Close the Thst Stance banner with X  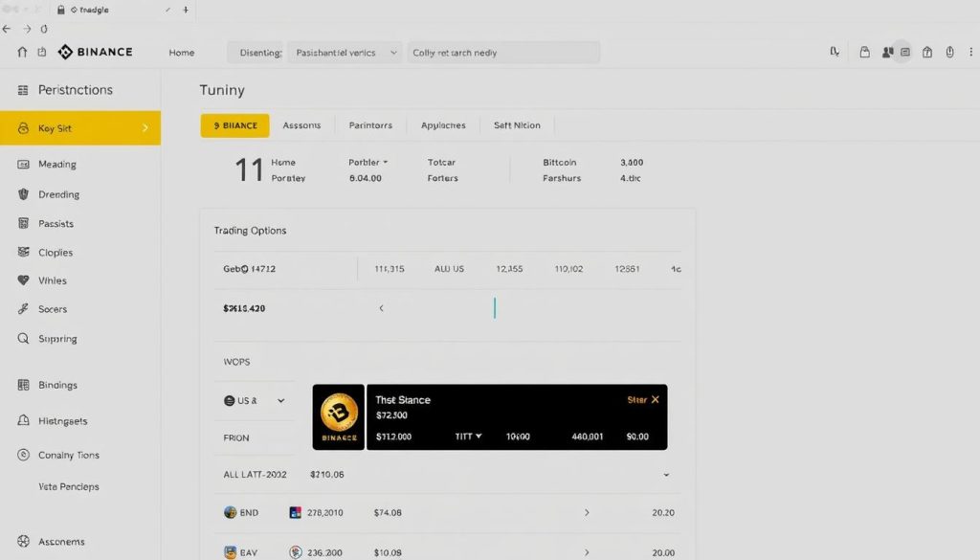(x=655, y=399)
